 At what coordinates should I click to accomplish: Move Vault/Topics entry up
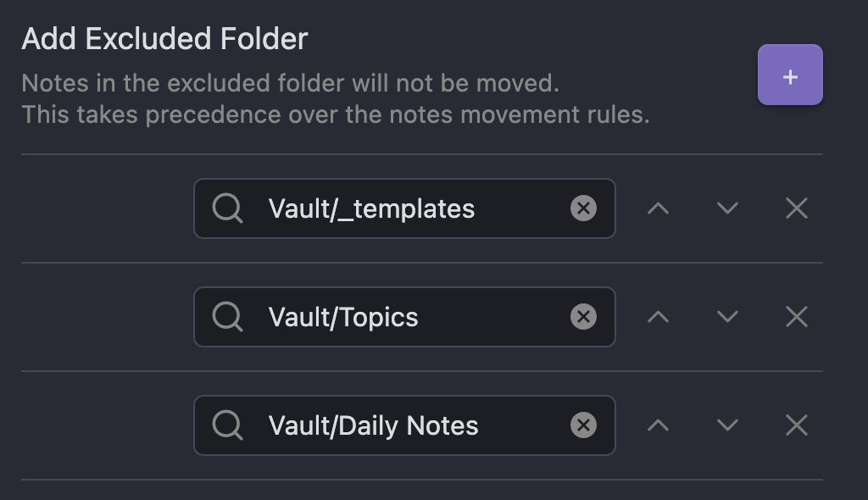(x=658, y=317)
